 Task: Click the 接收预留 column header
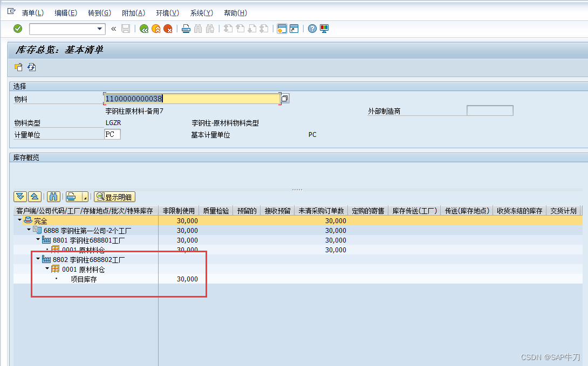click(277, 211)
